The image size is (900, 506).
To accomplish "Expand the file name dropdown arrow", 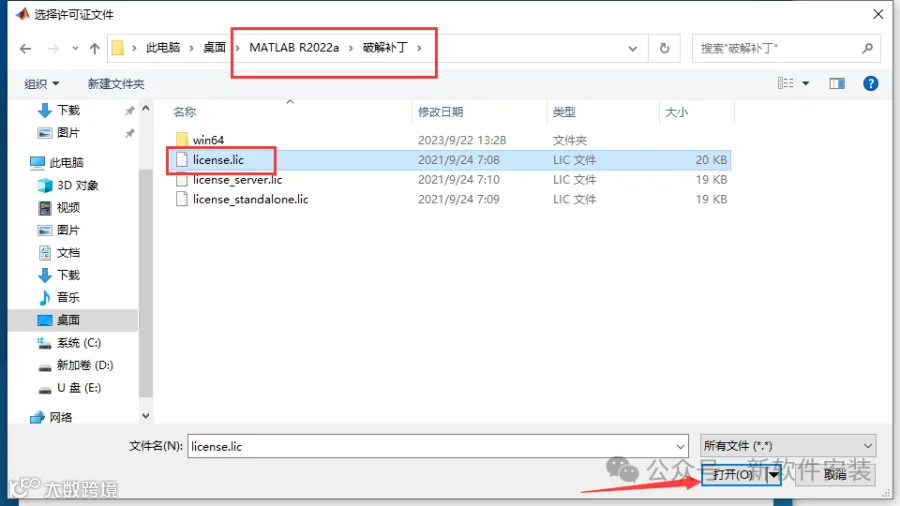I will 680,446.
